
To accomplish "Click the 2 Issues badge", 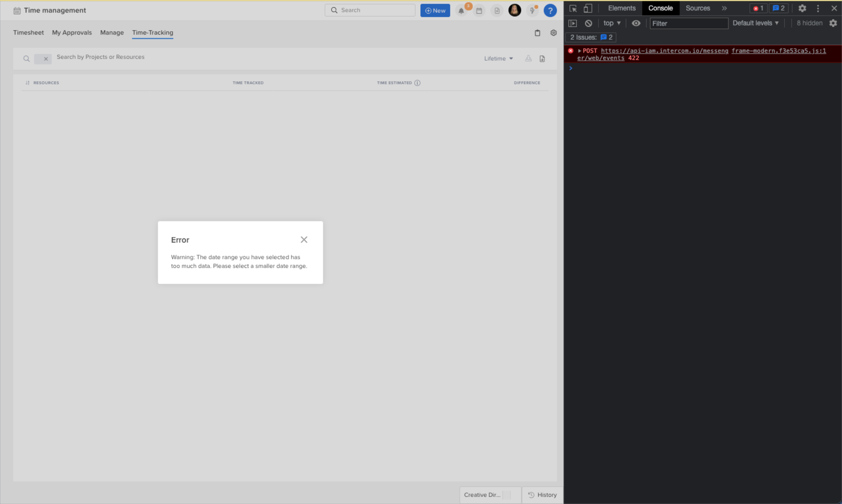I will (x=591, y=37).
